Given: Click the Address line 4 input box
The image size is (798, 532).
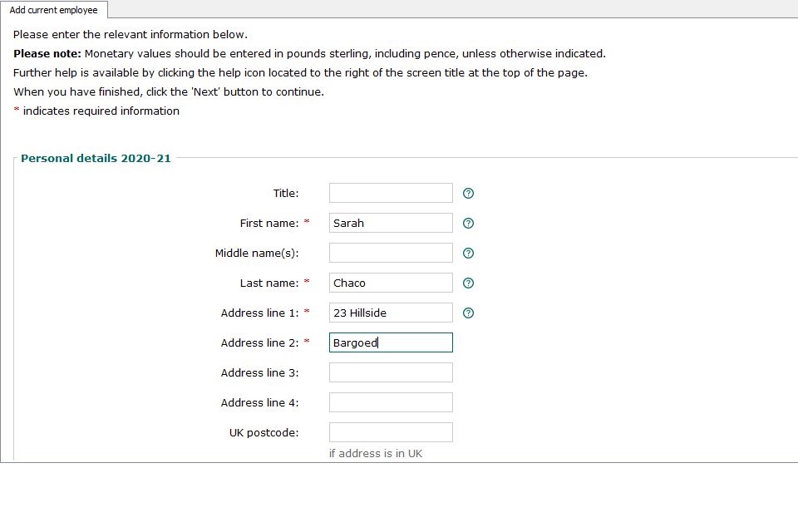Looking at the screenshot, I should coord(391,402).
